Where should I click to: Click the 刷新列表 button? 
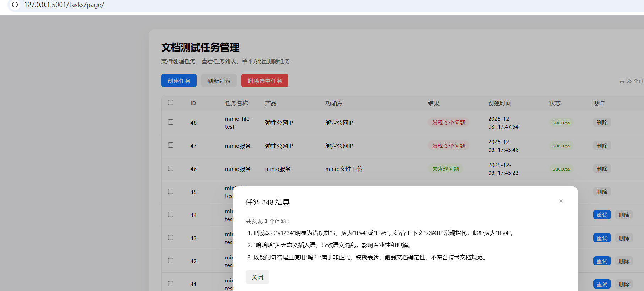click(x=219, y=81)
